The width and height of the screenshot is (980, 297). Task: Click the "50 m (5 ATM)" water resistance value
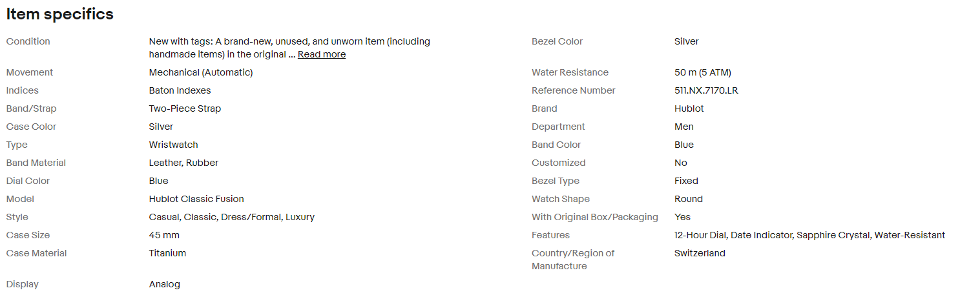tap(702, 72)
